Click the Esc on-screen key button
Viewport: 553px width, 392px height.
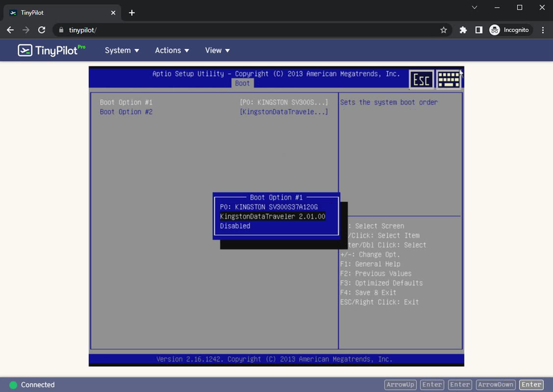click(x=421, y=80)
